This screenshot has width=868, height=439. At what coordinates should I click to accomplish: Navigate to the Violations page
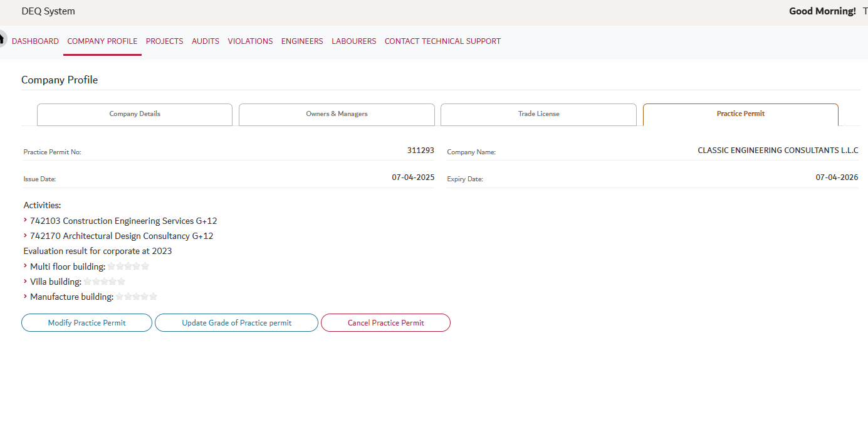click(x=250, y=41)
